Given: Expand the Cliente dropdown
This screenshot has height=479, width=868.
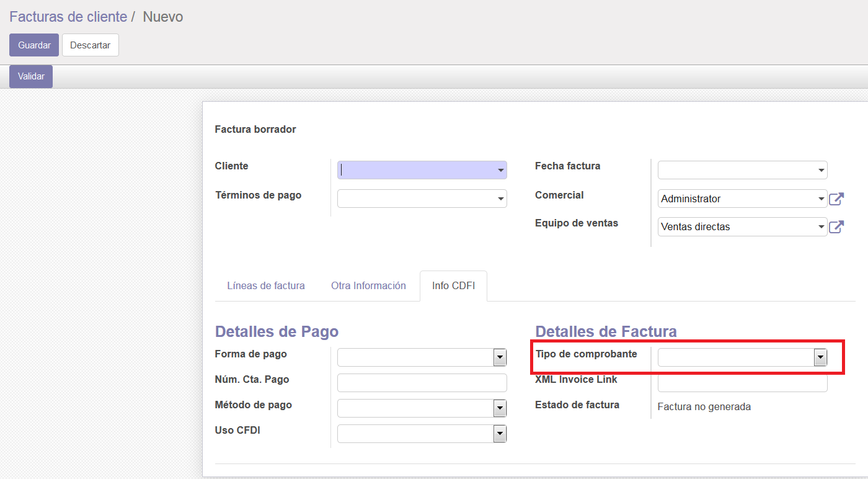Looking at the screenshot, I should (x=422, y=170).
